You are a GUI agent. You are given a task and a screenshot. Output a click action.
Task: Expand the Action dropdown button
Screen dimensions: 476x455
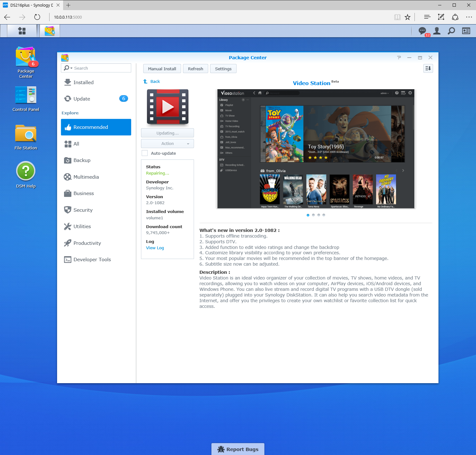coord(167,144)
